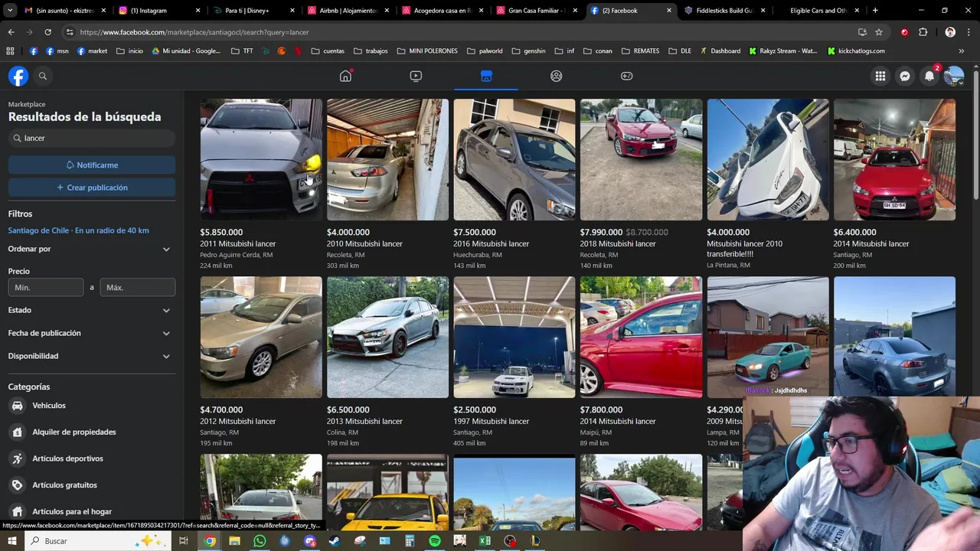Open the 1997 Mitsubishi lancer $2.500.000 listing photo
980x551 pixels.
pyautogui.click(x=514, y=337)
